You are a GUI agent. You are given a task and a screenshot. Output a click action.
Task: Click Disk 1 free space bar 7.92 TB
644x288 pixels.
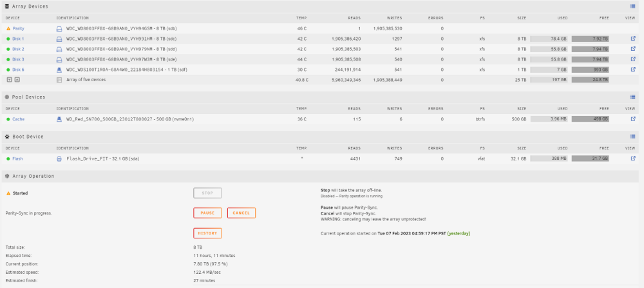(x=590, y=39)
